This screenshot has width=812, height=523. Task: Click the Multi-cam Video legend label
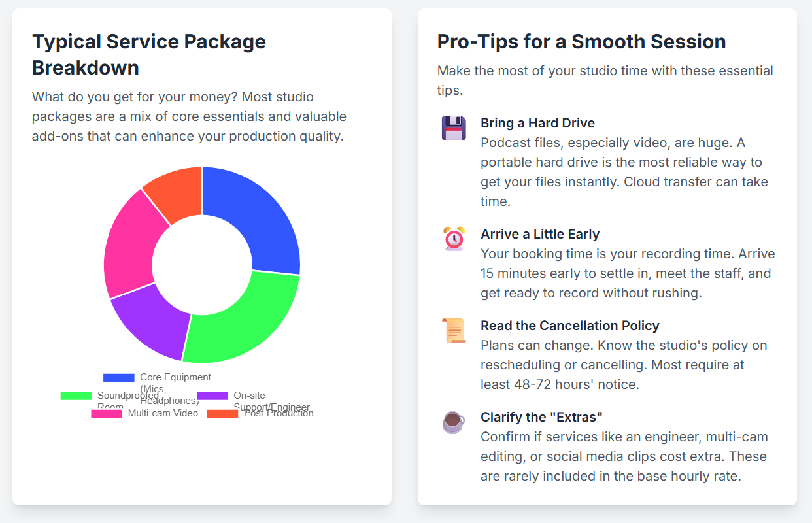(x=163, y=413)
